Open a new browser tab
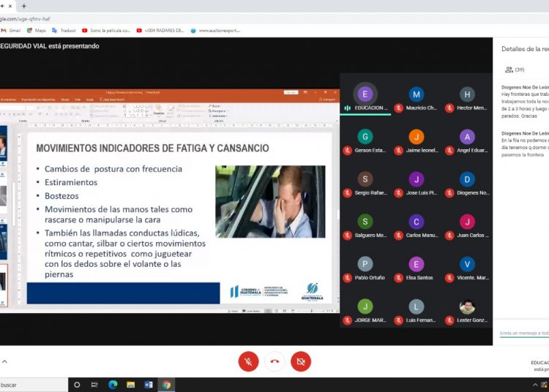Screen dimensions: 549x392 tap(23, 6)
